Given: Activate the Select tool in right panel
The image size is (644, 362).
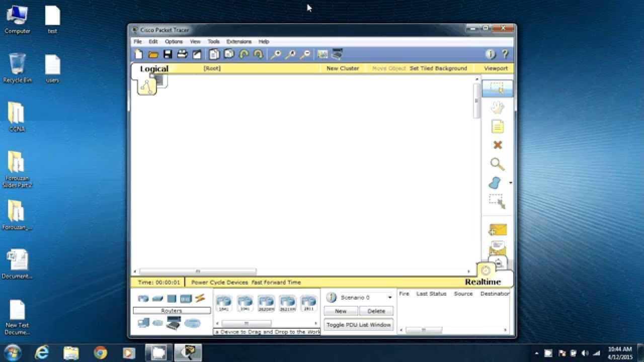Looking at the screenshot, I should (x=498, y=88).
